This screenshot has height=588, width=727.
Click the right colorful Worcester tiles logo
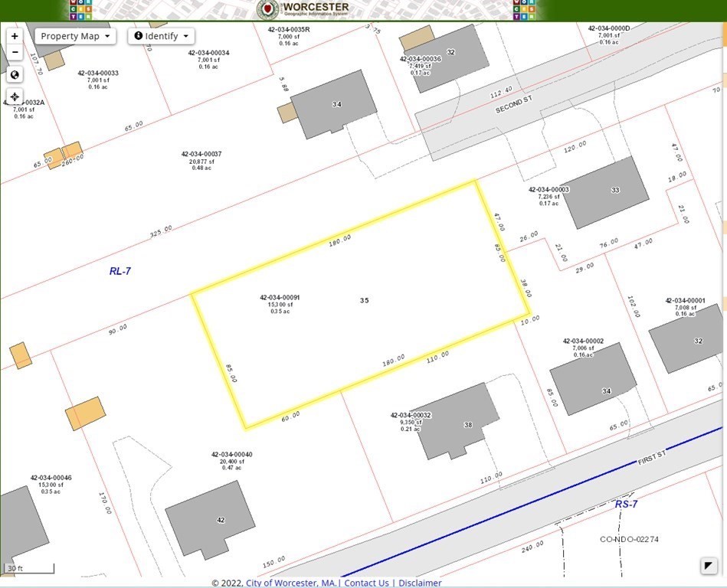coord(525,10)
